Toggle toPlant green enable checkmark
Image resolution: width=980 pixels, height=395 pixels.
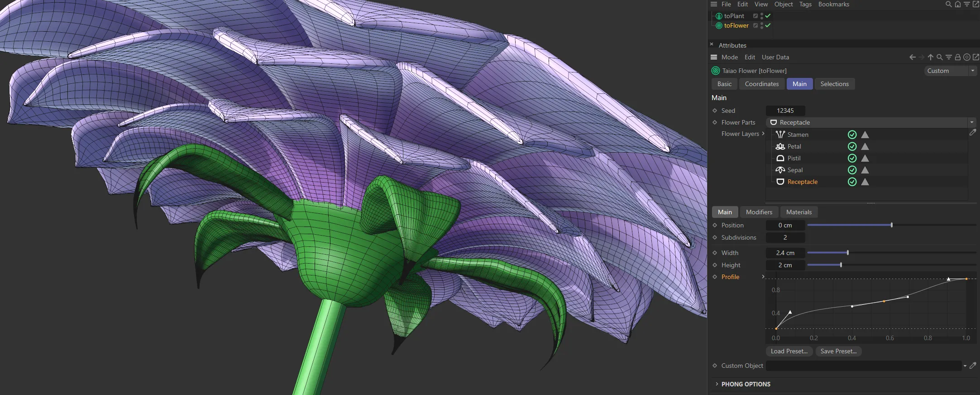pos(768,16)
